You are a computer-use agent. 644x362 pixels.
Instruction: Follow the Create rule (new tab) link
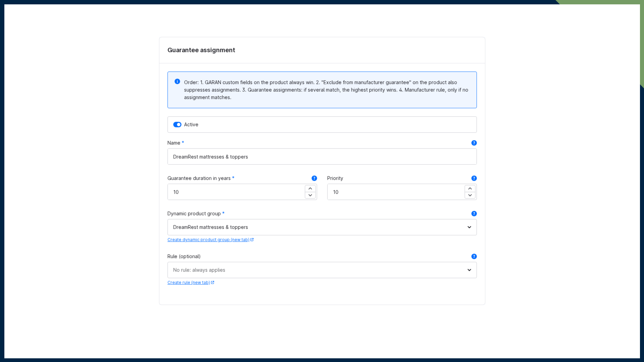pos(189,283)
